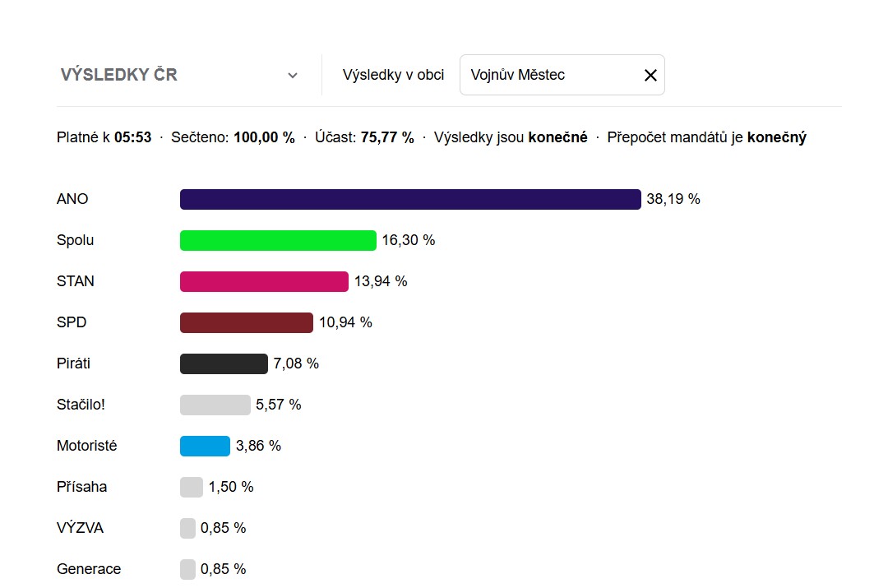Select the Spolu party name
The width and height of the screenshot is (874, 588).
tap(76, 240)
